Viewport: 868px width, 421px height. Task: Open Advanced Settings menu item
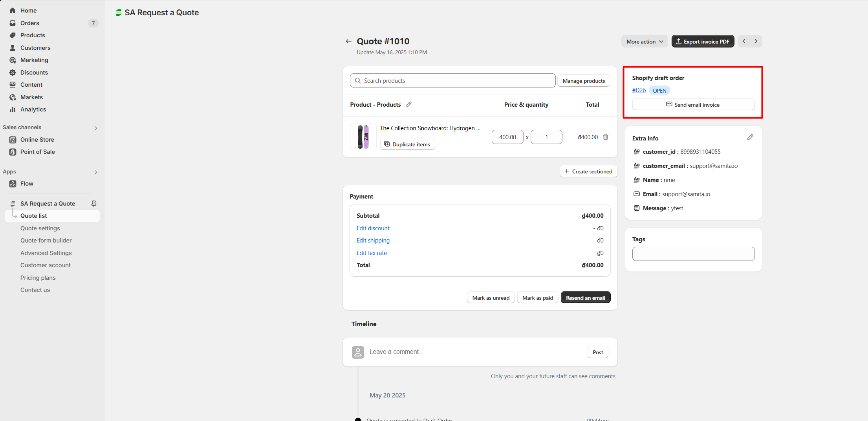pyautogui.click(x=46, y=253)
